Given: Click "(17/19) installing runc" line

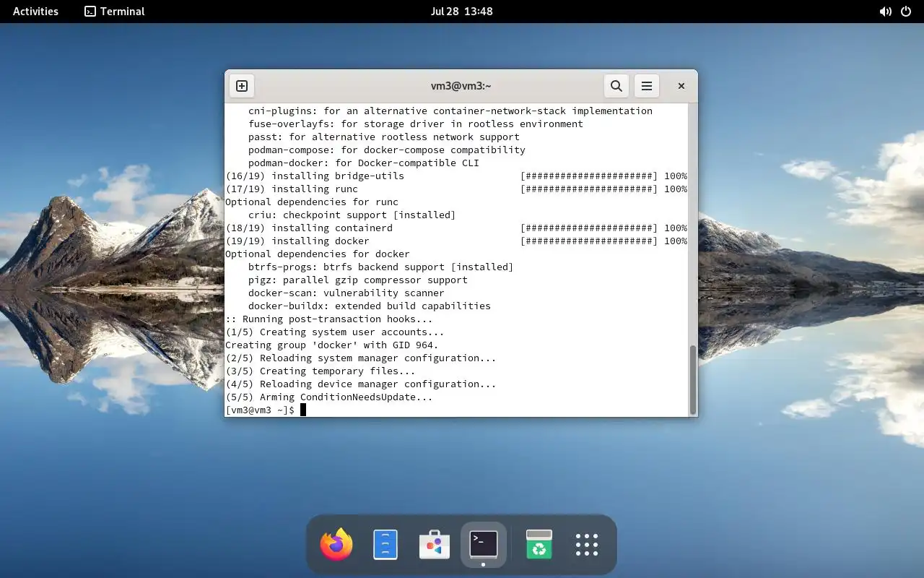Looking at the screenshot, I should point(292,189).
